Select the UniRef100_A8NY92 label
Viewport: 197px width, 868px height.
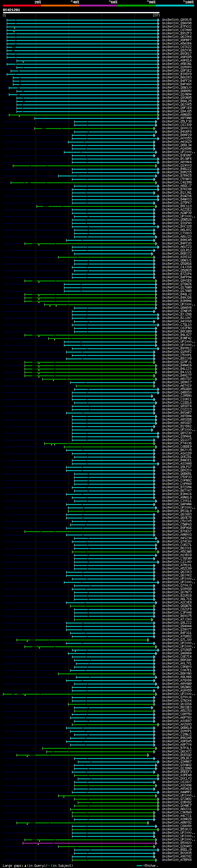coord(177,822)
